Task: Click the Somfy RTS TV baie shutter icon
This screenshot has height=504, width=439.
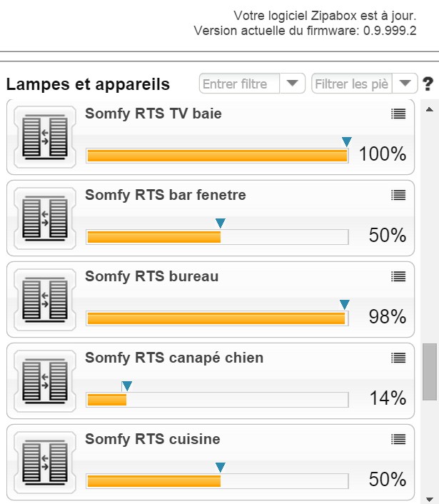Action: tap(45, 137)
